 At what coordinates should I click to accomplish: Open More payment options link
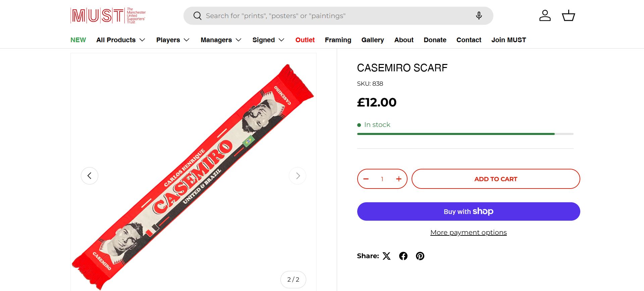468,232
